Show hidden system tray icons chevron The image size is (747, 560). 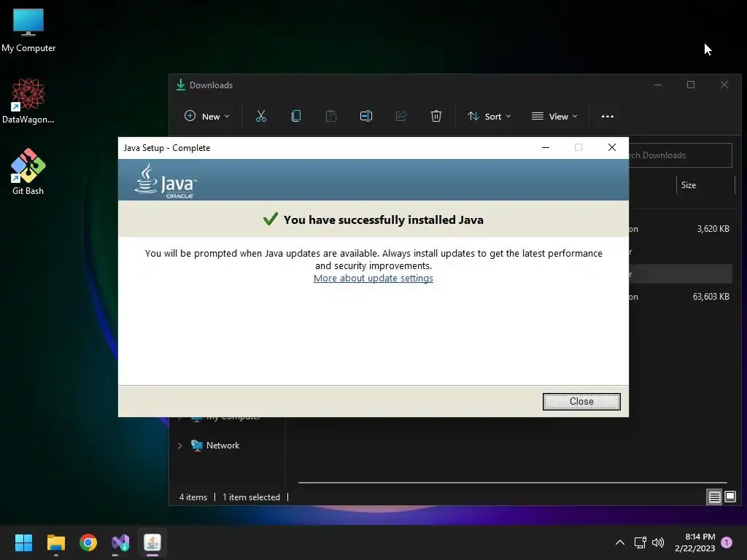620,542
